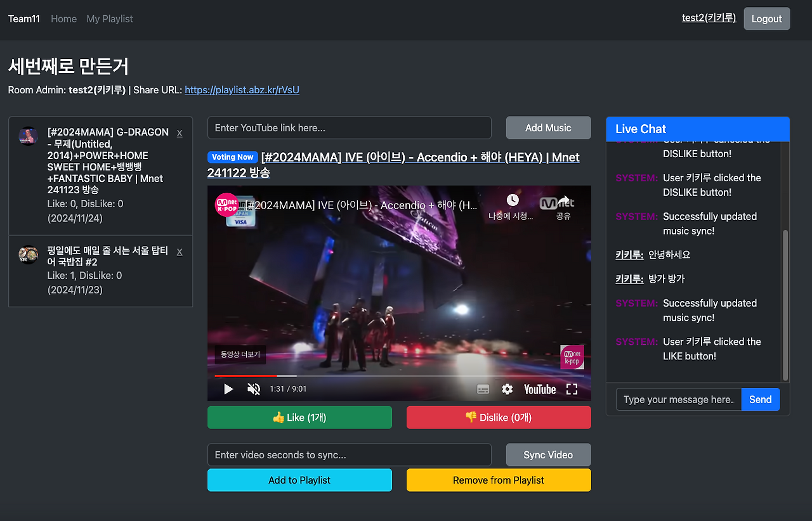This screenshot has width=812, height=521.
Task: Click the 1:31 / 9:01 time display
Action: pyautogui.click(x=288, y=389)
